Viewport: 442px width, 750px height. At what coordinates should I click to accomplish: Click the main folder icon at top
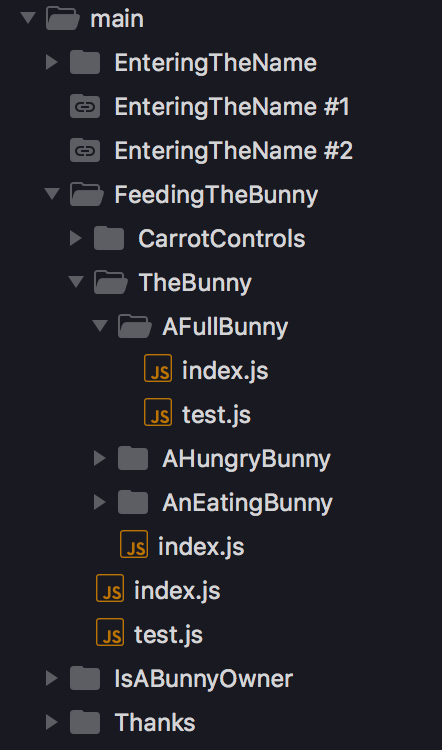tap(63, 19)
